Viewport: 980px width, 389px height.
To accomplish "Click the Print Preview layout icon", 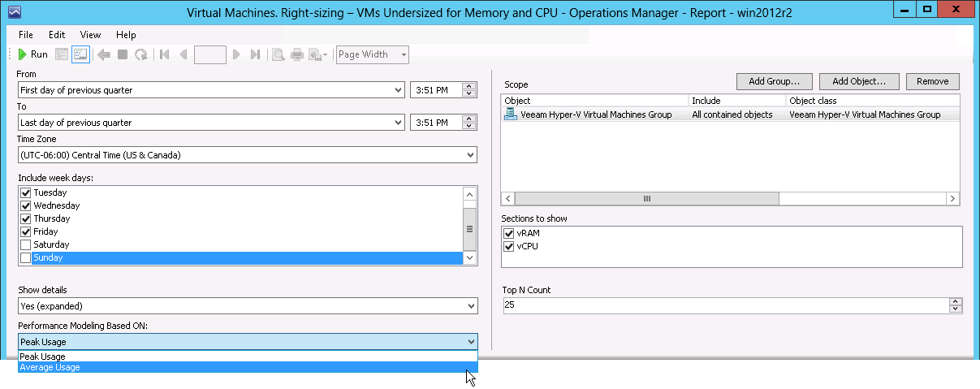I will point(278,54).
